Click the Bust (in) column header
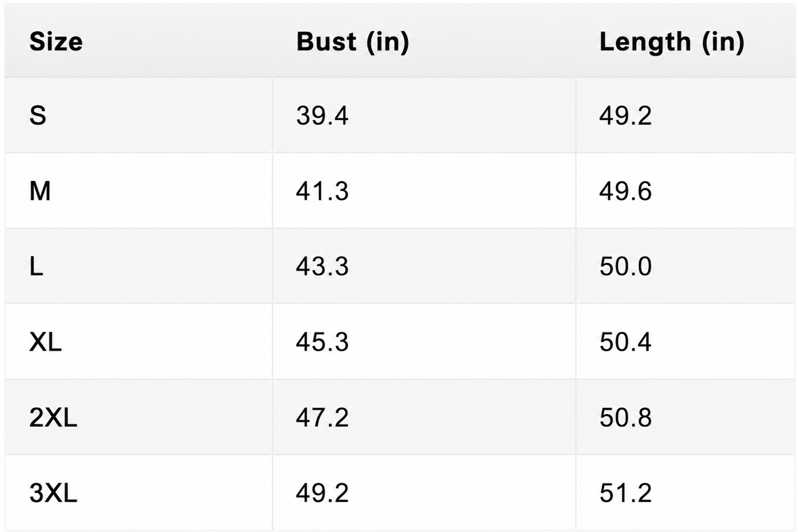Image resolution: width=798 pixels, height=532 pixels. pyautogui.click(x=352, y=42)
